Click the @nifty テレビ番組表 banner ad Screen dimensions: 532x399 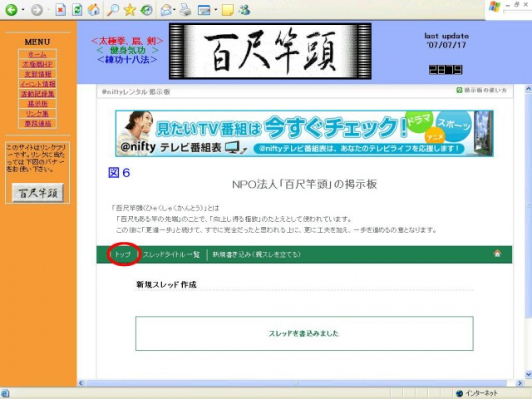pos(303,133)
